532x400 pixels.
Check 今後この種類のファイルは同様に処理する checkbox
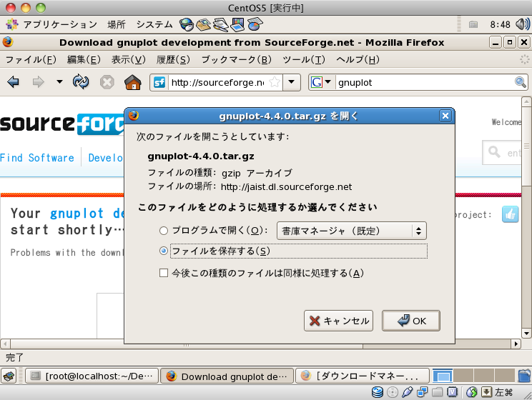pos(164,273)
